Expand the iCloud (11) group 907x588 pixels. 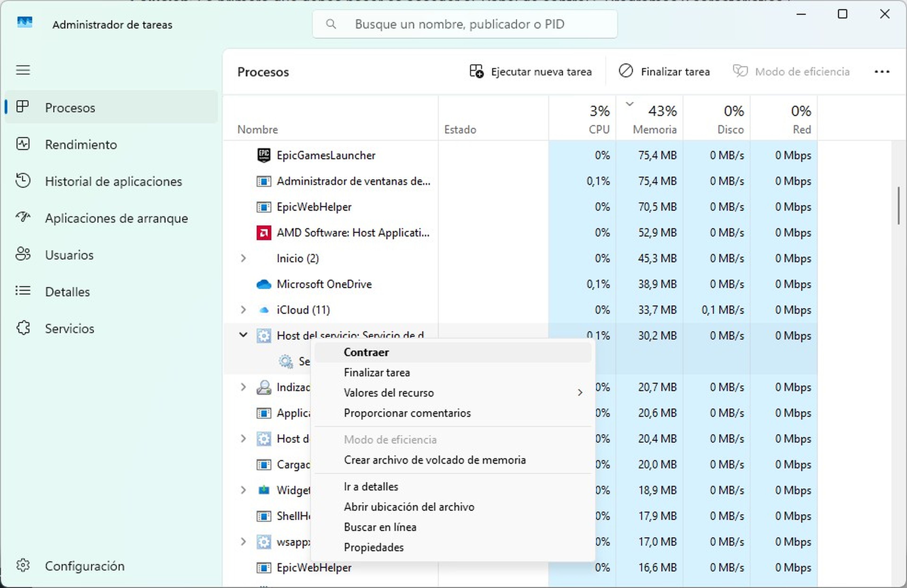(243, 310)
